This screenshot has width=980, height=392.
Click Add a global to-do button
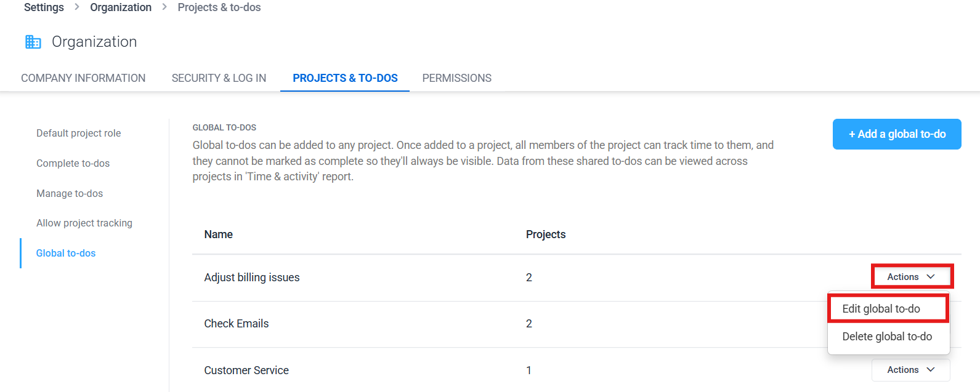point(897,134)
